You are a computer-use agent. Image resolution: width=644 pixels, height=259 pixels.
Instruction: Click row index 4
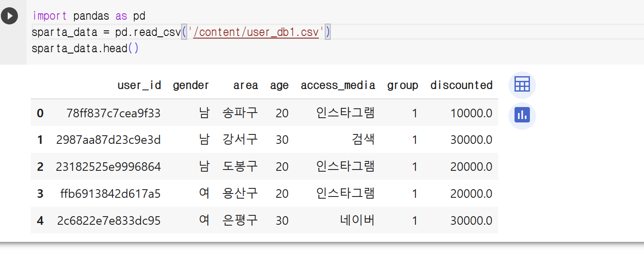[40, 221]
